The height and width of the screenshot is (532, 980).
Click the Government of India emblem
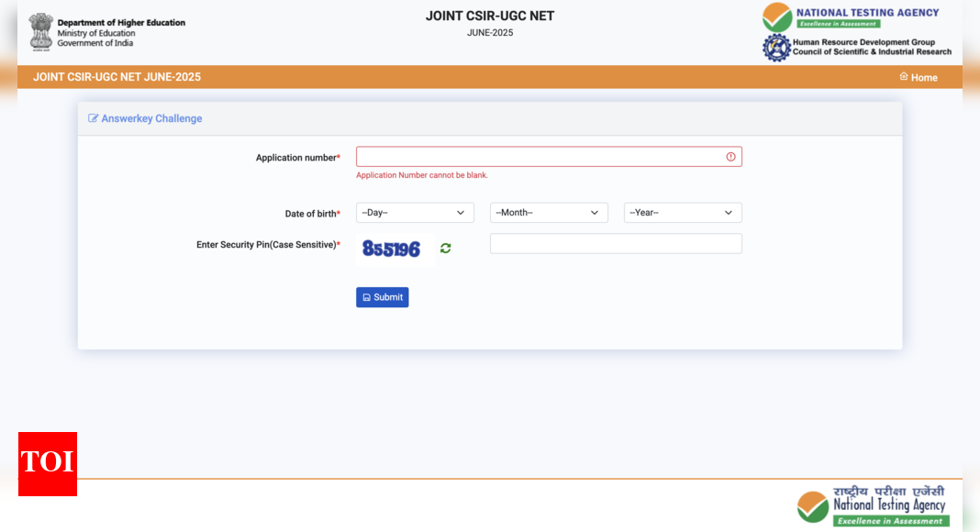(41, 31)
